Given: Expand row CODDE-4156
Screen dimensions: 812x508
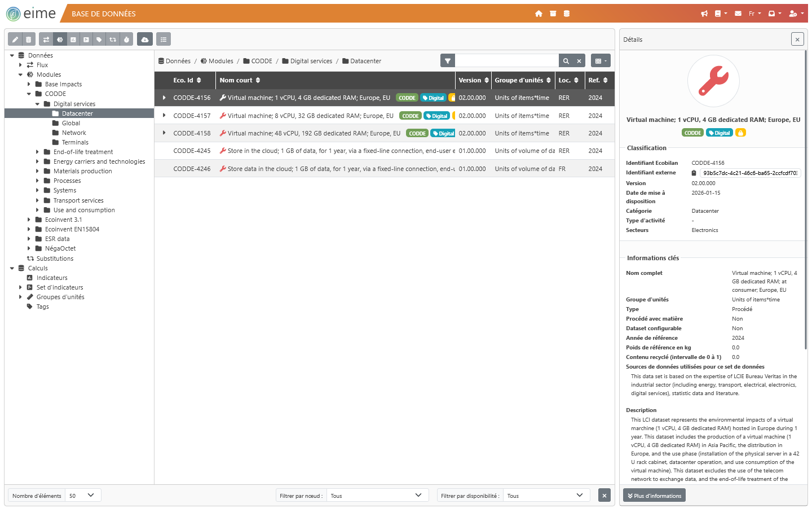Looking at the screenshot, I should (x=164, y=98).
